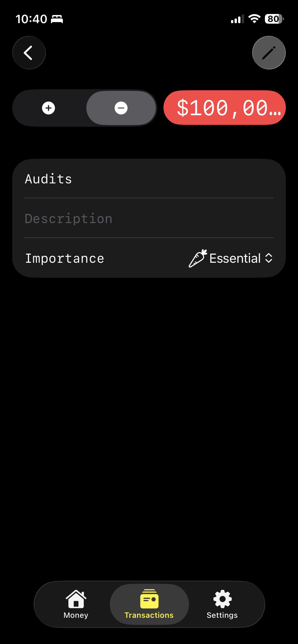
Task: Tap the gear icon in tab bar
Action: pyautogui.click(x=222, y=599)
